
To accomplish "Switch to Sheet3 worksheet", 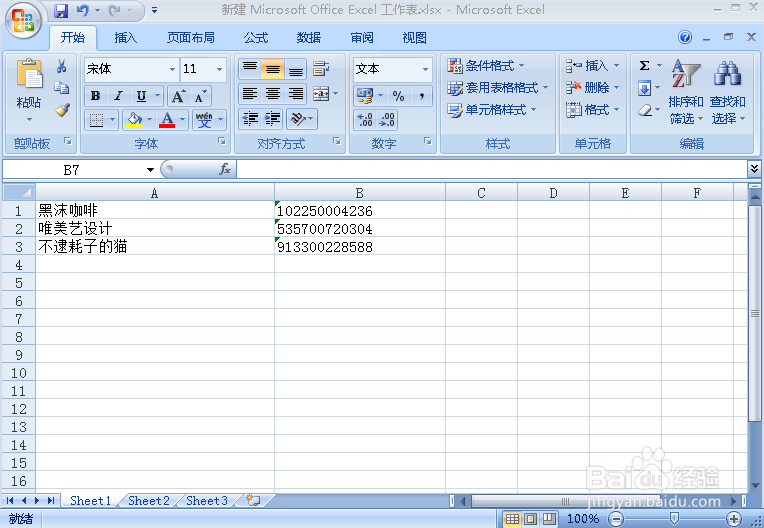I will click(207, 500).
